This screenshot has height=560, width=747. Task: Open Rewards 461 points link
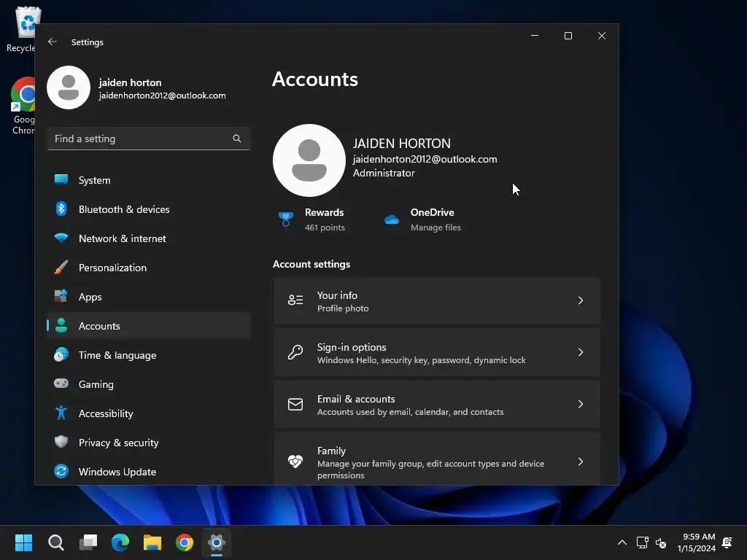pos(312,219)
